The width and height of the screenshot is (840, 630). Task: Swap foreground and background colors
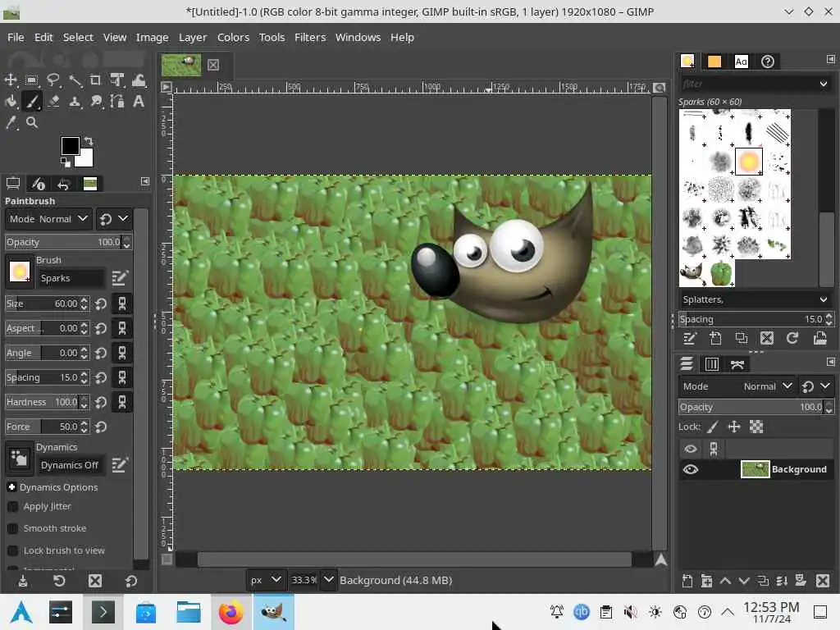tap(89, 141)
